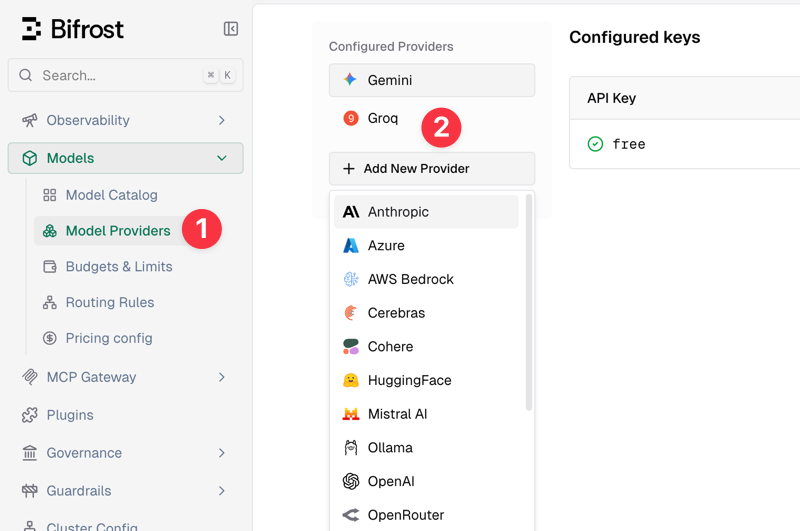Click the Gemini star logo icon
The height and width of the screenshot is (531, 800).
click(x=350, y=80)
